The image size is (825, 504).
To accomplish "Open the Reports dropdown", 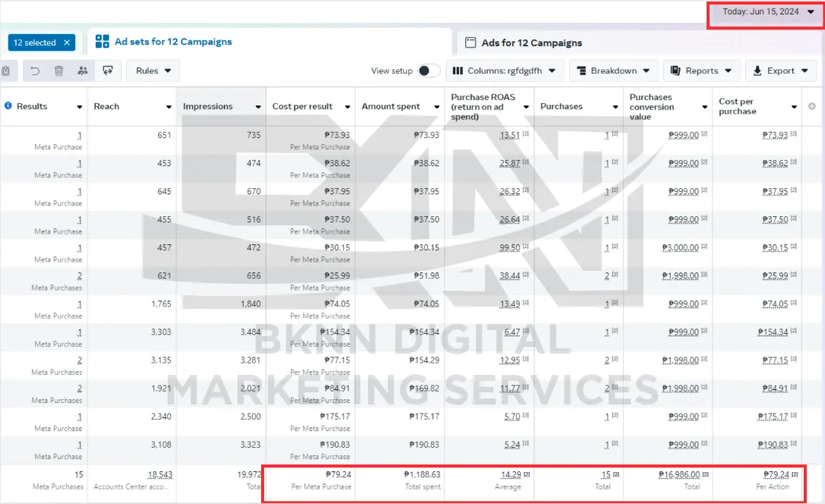I will (x=701, y=71).
